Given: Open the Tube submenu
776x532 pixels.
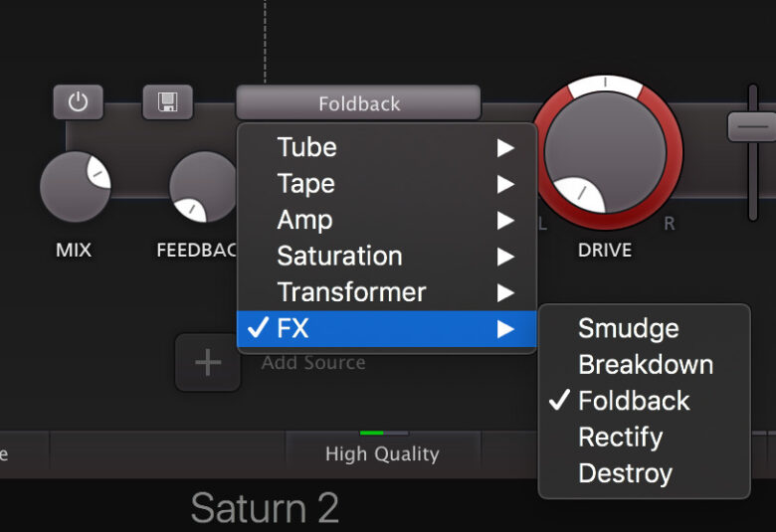Looking at the screenshot, I should click(387, 147).
